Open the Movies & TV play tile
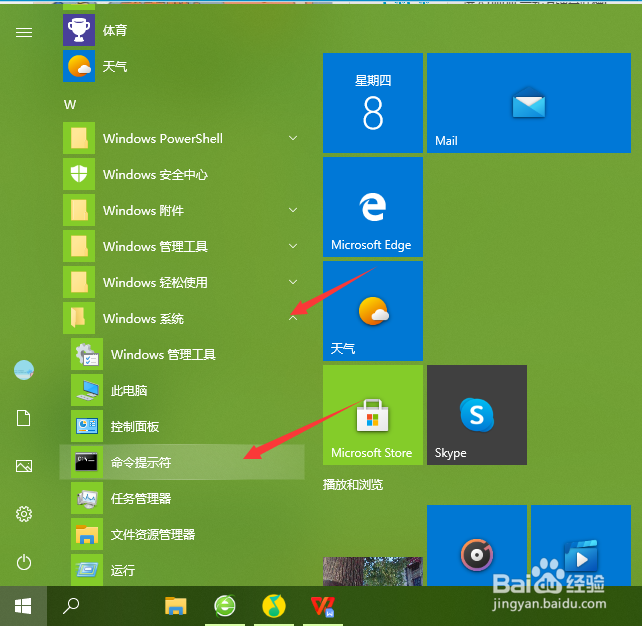642x626 pixels. click(581, 545)
